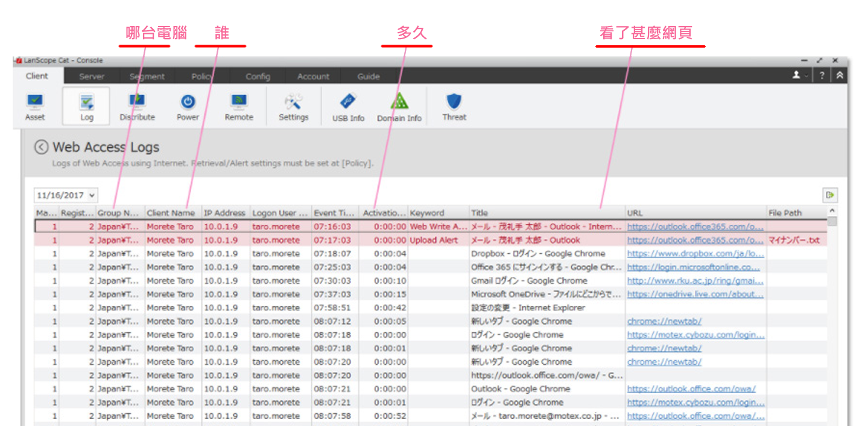Select the Log toolbar icon
The width and height of the screenshot is (868, 430).
point(86,107)
